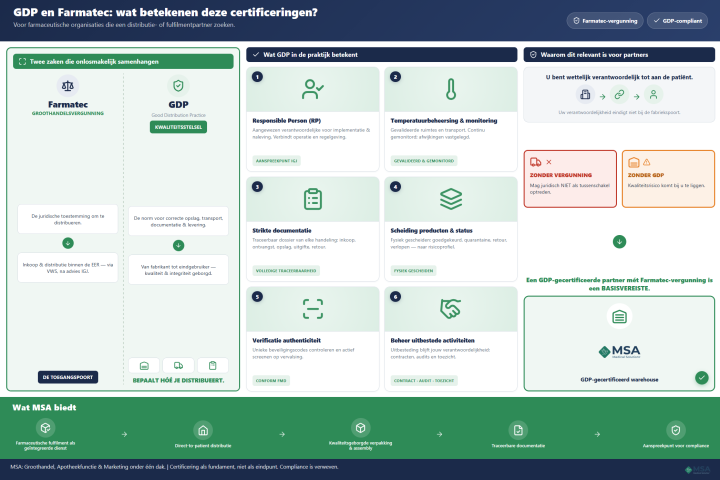
Task: Click the GDP-gecertificeerd warehouse caption
Action: pos(619,380)
